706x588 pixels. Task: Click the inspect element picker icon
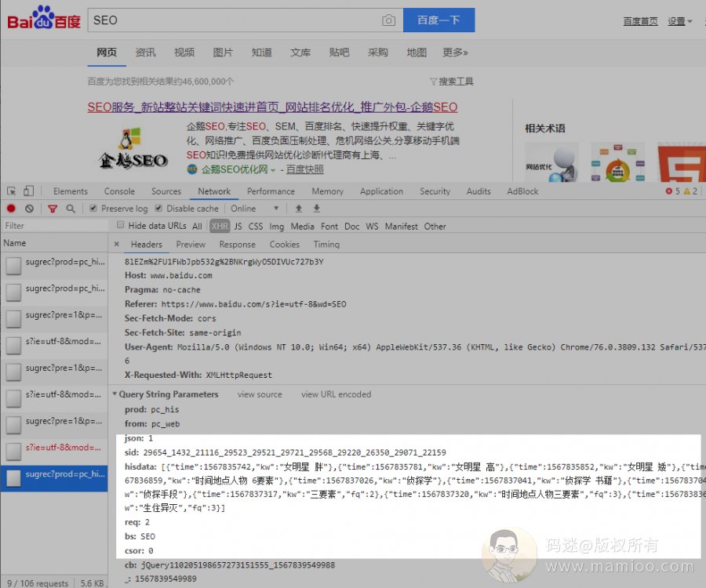12,191
